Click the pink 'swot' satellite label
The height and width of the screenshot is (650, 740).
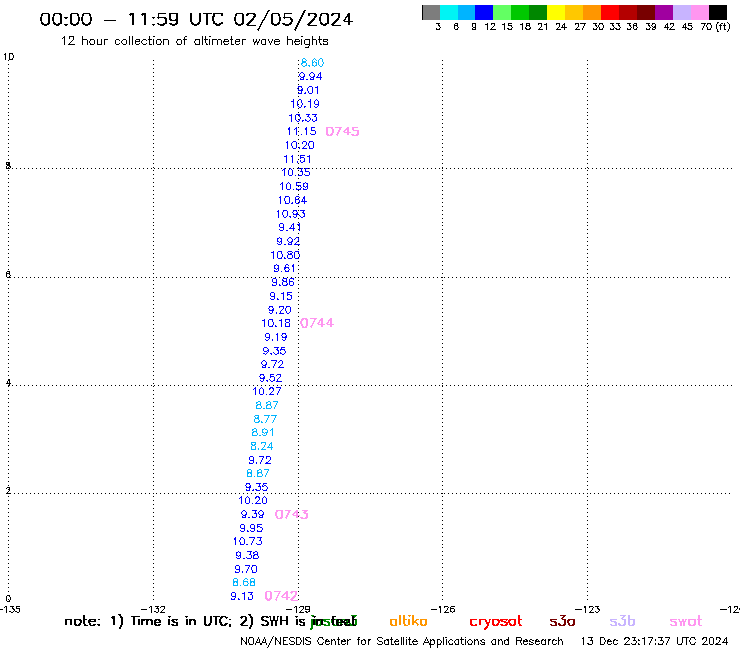pos(686,621)
